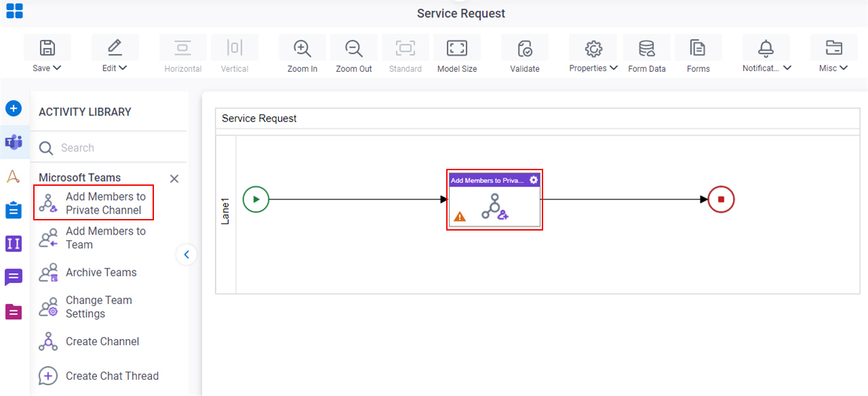Screen dimensions: 868x396
Task: Open the purple chat sidebar icon
Action: pos(14,277)
